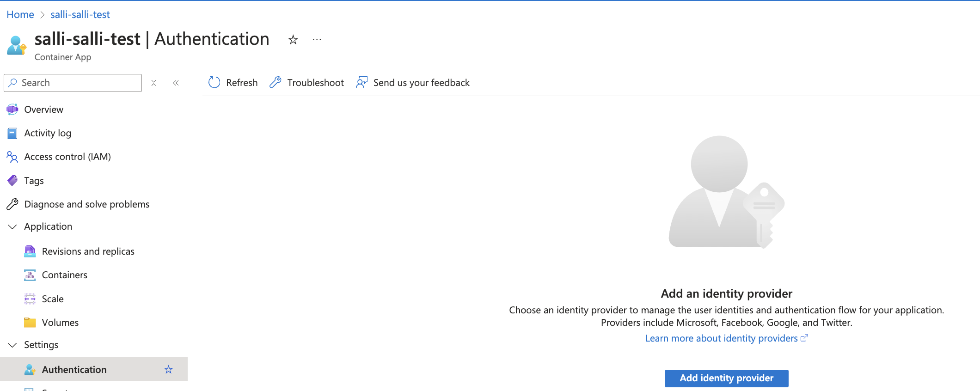Viewport: 980px width, 391px height.
Task: Click the Authentication sidebar icon
Action: tap(30, 370)
